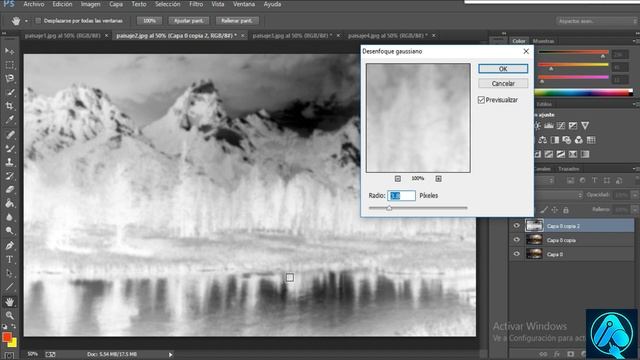The image size is (640, 360).
Task: Click the lock position icon
Action: point(555,210)
